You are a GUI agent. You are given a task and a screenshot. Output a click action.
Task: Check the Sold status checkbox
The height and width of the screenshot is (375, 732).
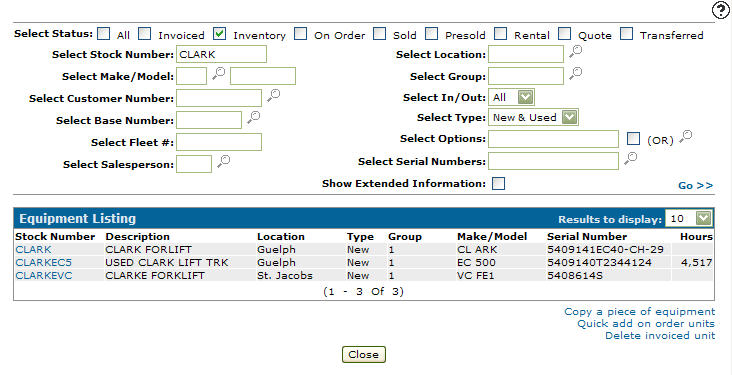tap(380, 34)
